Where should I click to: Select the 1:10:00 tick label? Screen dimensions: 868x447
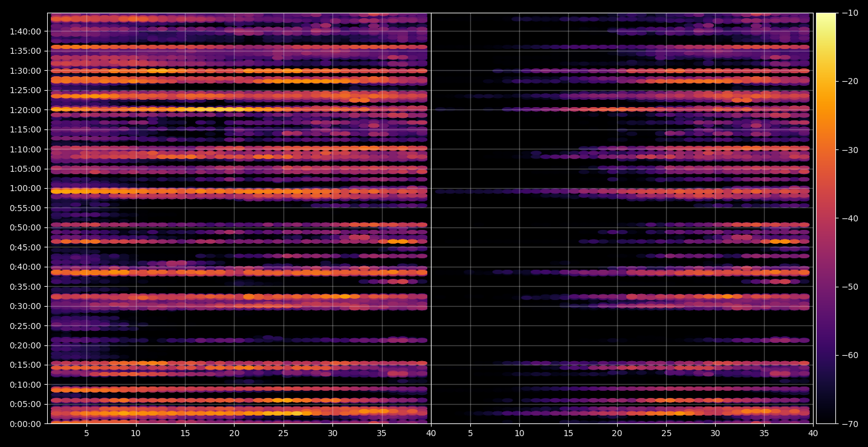click(25, 149)
